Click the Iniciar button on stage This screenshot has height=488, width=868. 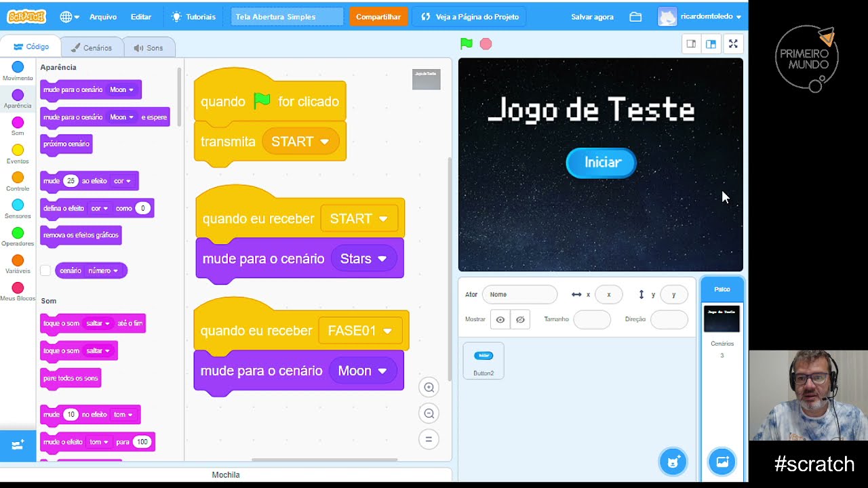point(601,163)
